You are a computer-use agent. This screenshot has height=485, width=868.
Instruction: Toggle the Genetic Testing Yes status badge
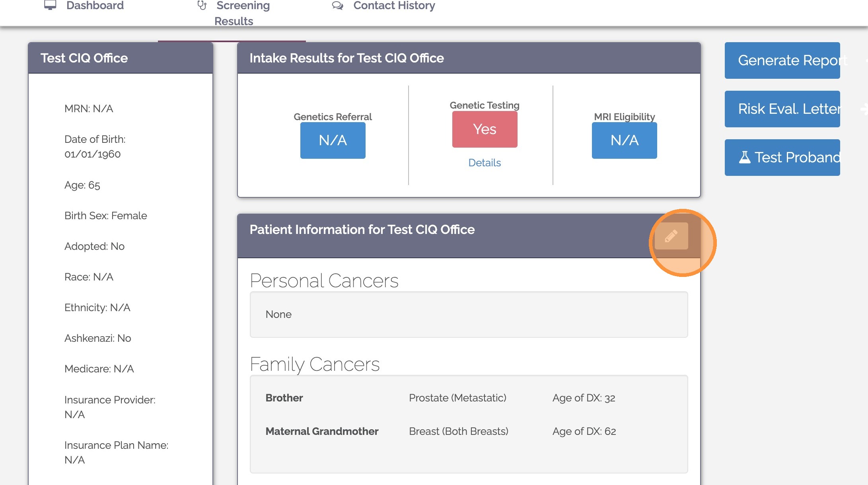485,129
